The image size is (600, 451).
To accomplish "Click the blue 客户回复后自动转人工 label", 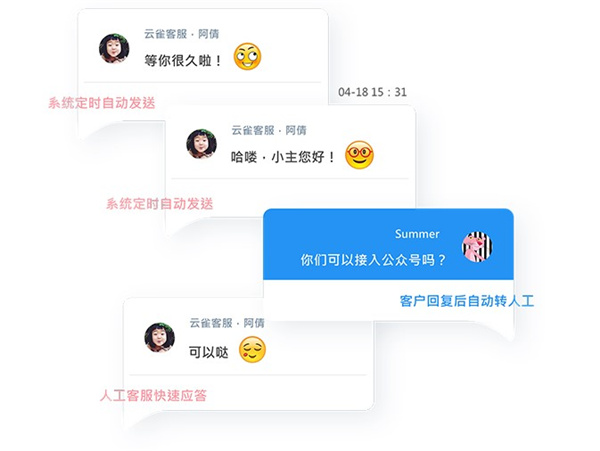I will tap(466, 301).
